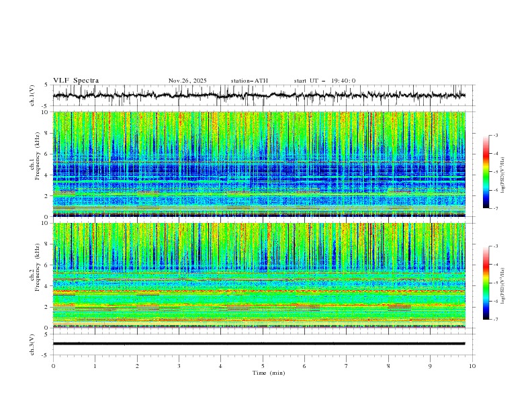532x411 pixels.
Task: Click the station=ATH label
Action: pyautogui.click(x=249, y=81)
